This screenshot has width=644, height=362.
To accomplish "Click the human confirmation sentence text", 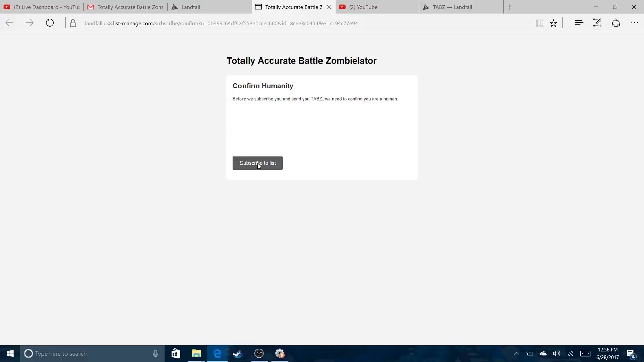I will [315, 99].
